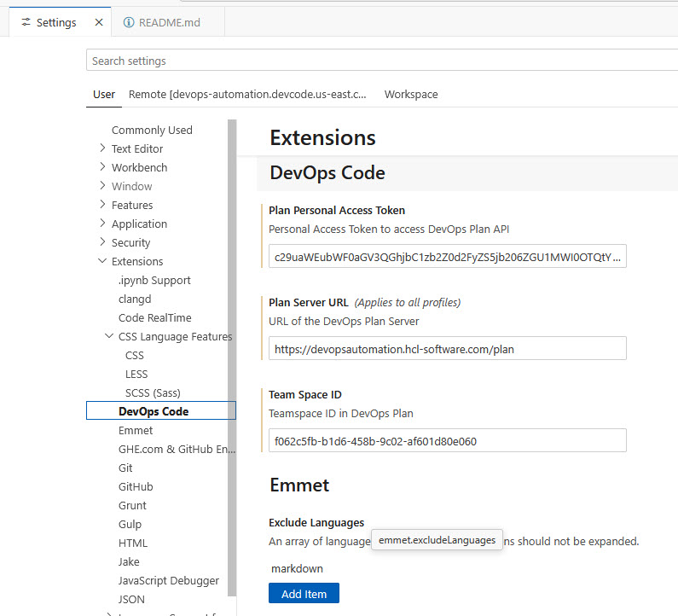
Task: Click the settings tree scrollbar
Action: [231, 341]
